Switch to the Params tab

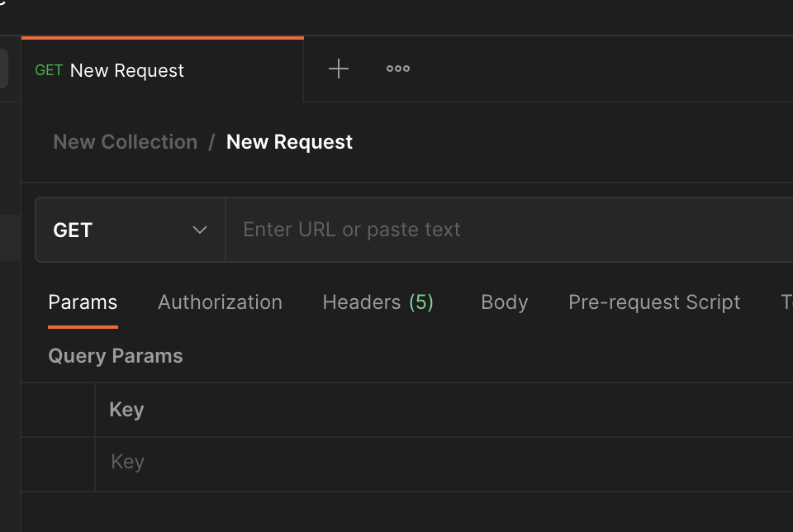click(83, 302)
